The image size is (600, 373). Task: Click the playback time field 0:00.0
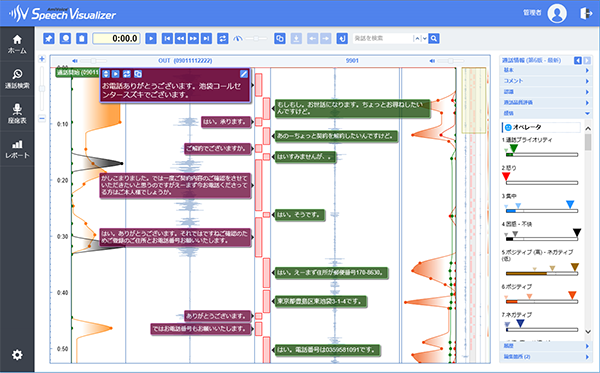116,38
